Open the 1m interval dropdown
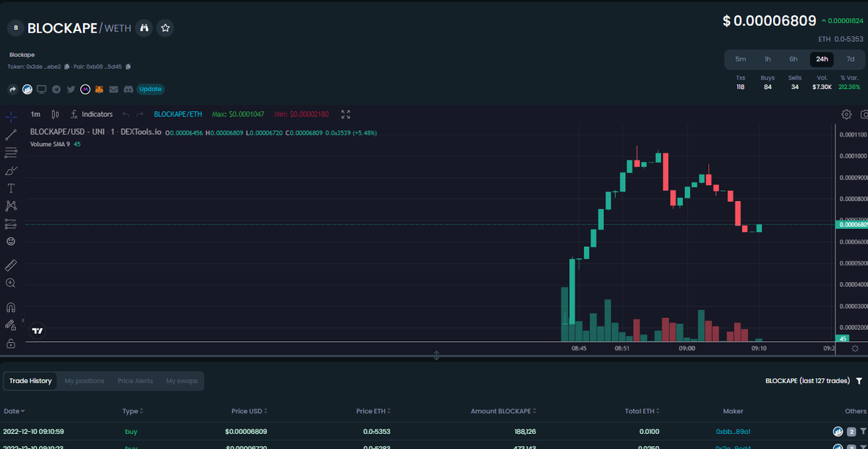 (35, 114)
